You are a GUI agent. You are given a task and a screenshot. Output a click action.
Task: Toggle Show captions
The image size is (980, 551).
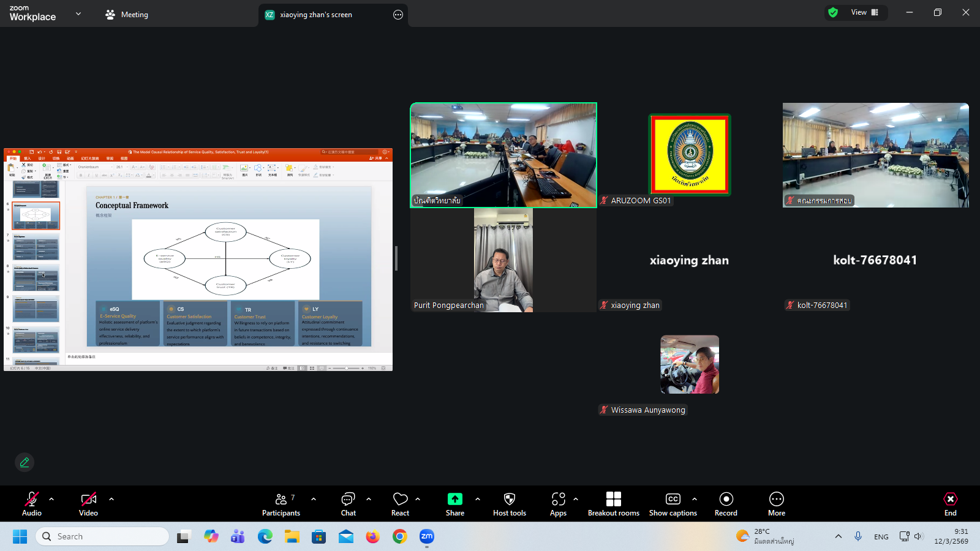coord(673,504)
